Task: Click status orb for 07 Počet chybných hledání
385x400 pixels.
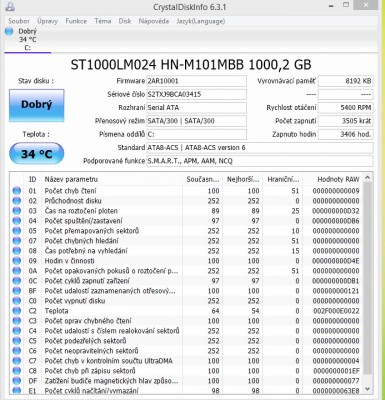Action: (17, 241)
